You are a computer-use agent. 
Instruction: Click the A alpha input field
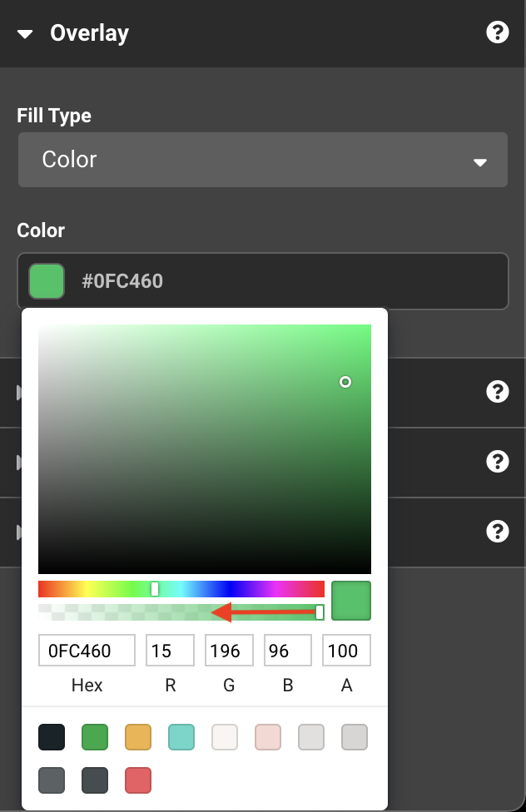click(x=346, y=651)
